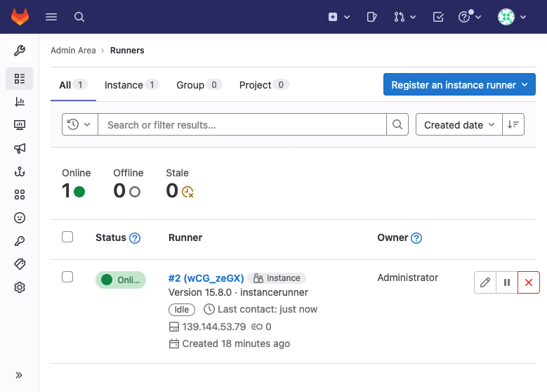Check the box for runner #2

tap(67, 277)
